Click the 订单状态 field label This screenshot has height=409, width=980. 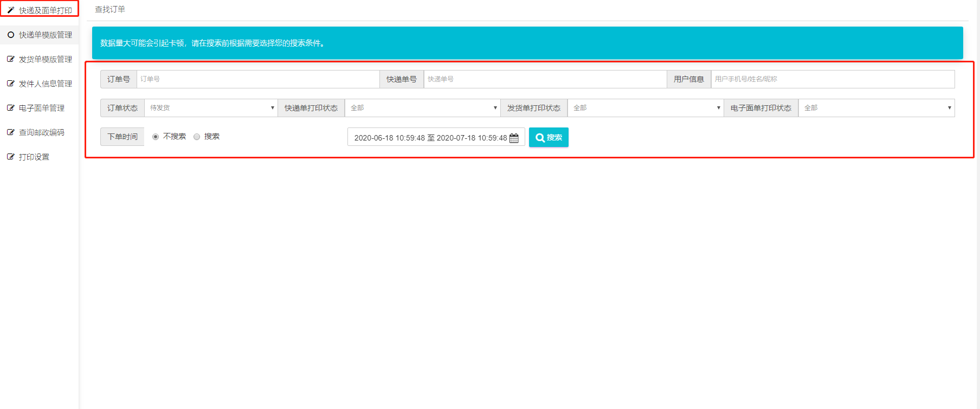click(x=122, y=108)
